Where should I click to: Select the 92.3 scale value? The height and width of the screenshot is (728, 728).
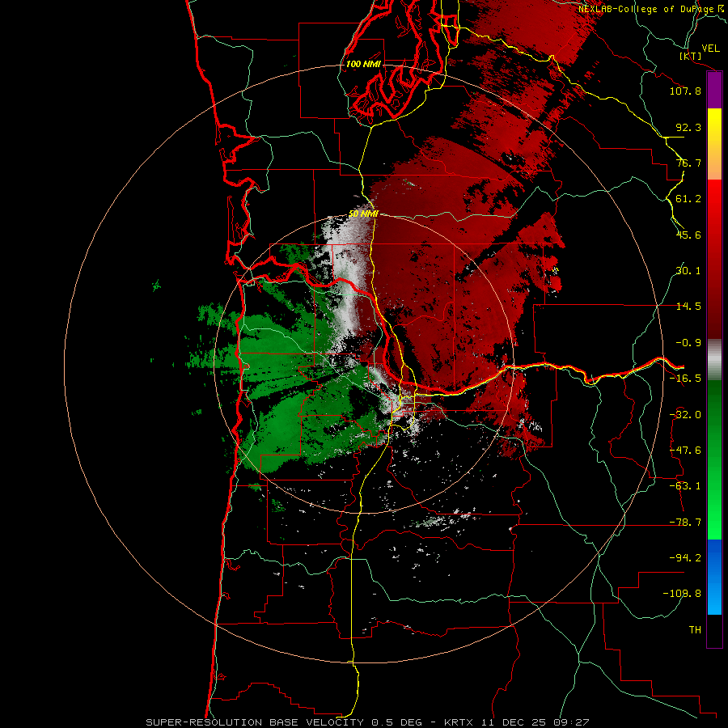coord(688,127)
